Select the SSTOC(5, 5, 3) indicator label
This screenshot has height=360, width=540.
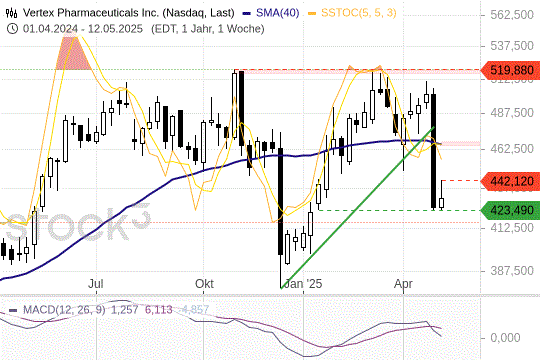coord(359,13)
